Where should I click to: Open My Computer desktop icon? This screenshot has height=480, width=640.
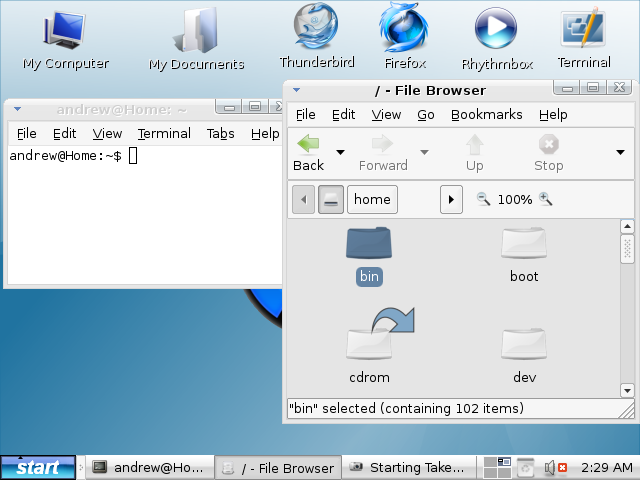click(65, 40)
